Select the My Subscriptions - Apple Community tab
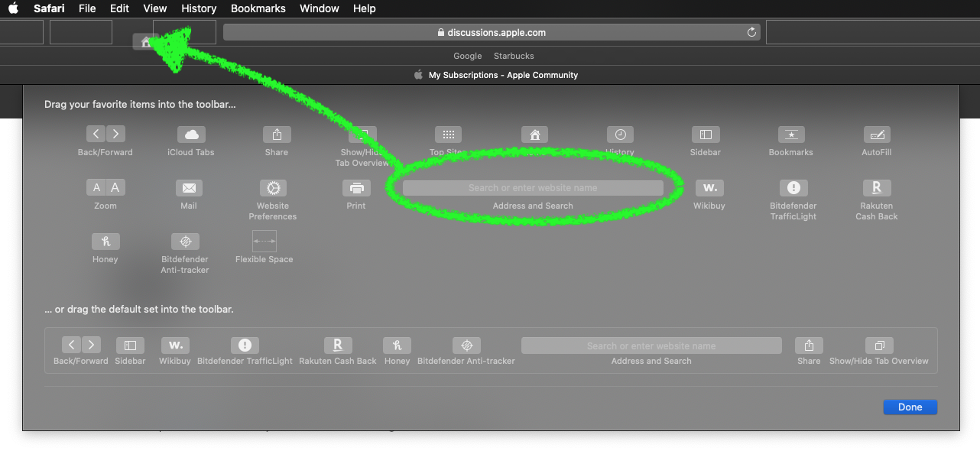 click(495, 75)
